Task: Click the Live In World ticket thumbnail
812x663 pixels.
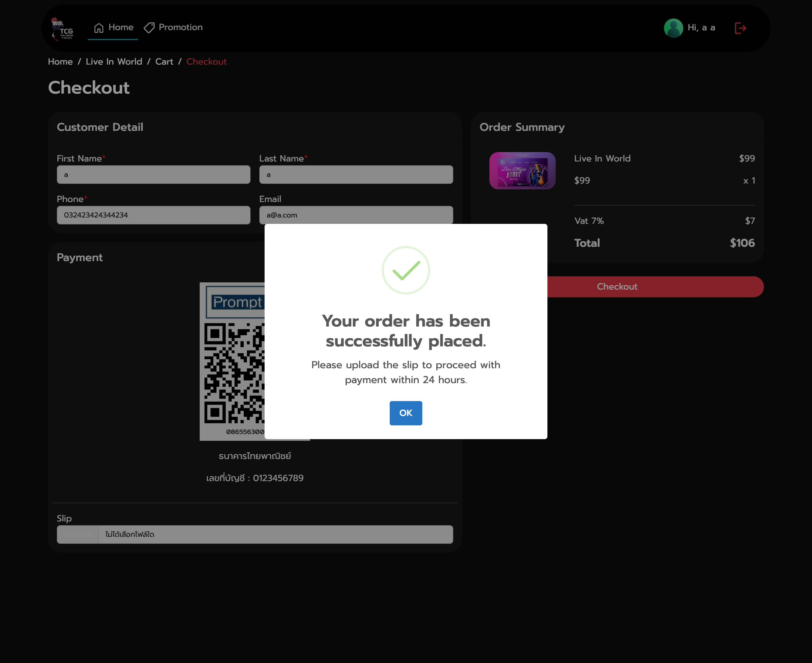Action: (x=522, y=171)
